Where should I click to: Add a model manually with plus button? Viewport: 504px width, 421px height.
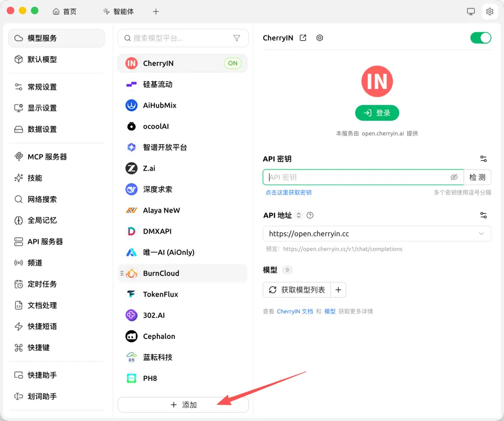[338, 290]
